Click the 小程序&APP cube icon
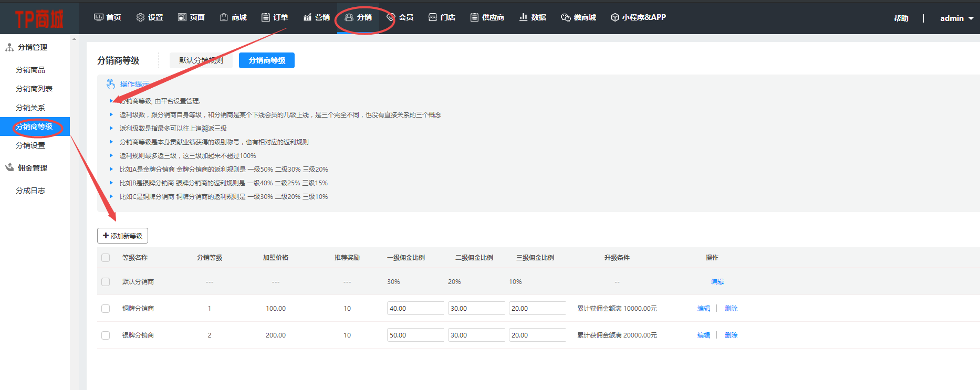The height and width of the screenshot is (390, 980). pos(615,17)
